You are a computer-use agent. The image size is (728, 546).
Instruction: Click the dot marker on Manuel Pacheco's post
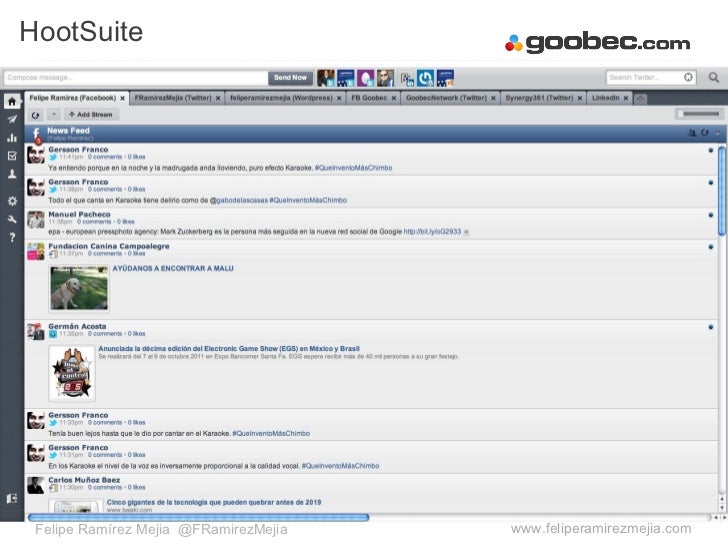711,215
